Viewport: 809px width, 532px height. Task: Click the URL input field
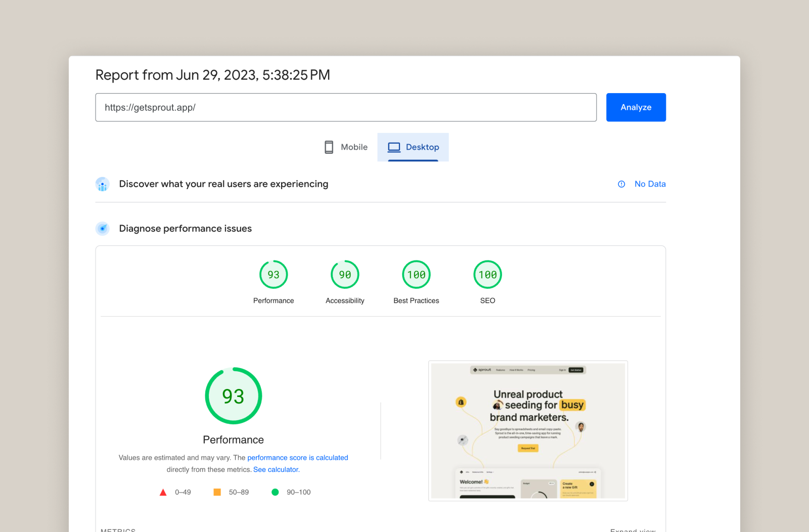pos(346,107)
